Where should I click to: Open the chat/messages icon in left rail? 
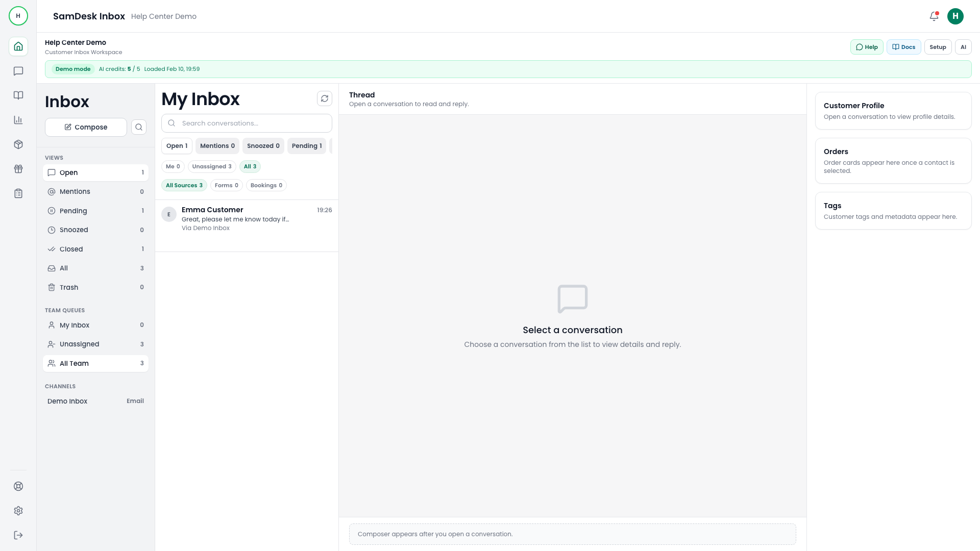pyautogui.click(x=18, y=71)
